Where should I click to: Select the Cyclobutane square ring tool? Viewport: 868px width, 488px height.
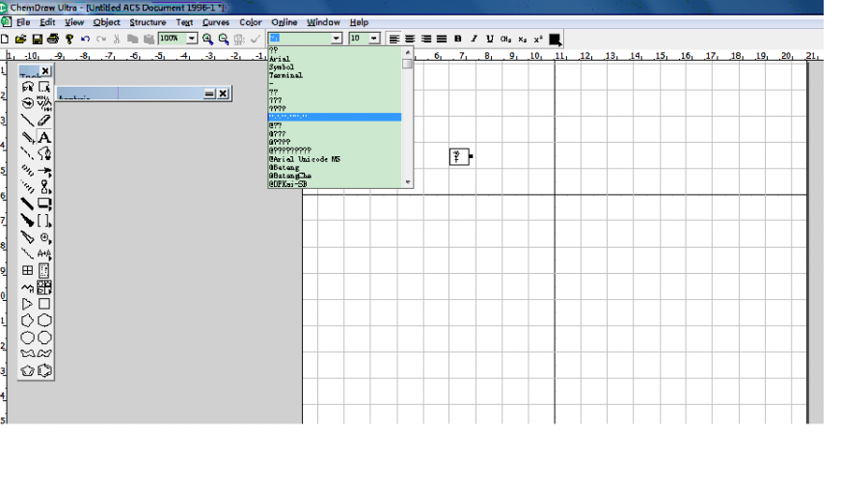tap(44, 304)
